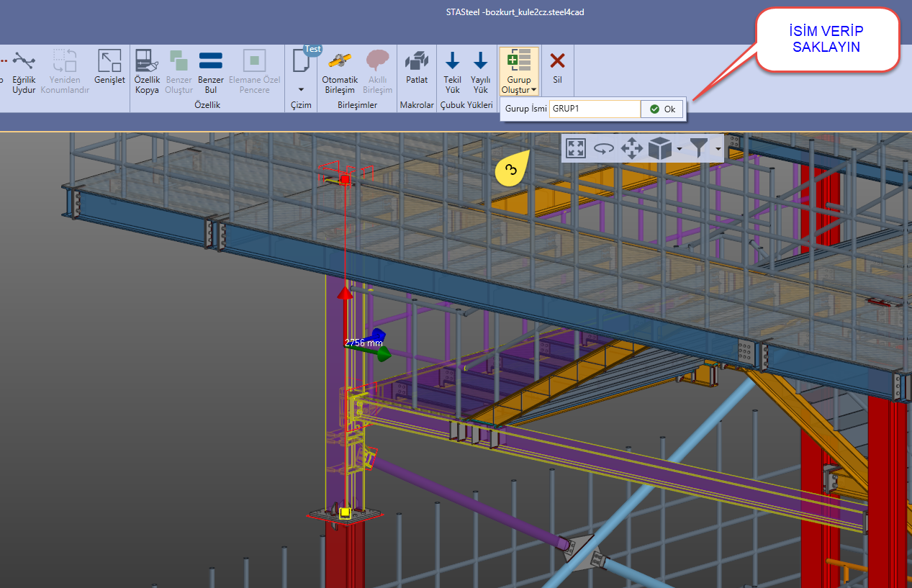The height and width of the screenshot is (588, 912).
Task: Open the filter funnel dropdown arrow
Action: [x=718, y=149]
